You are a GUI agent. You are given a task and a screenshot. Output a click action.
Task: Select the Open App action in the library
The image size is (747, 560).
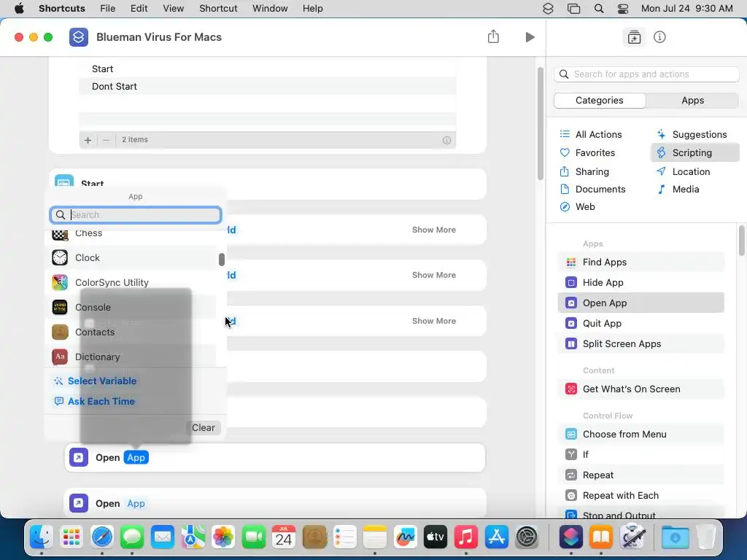click(x=640, y=303)
